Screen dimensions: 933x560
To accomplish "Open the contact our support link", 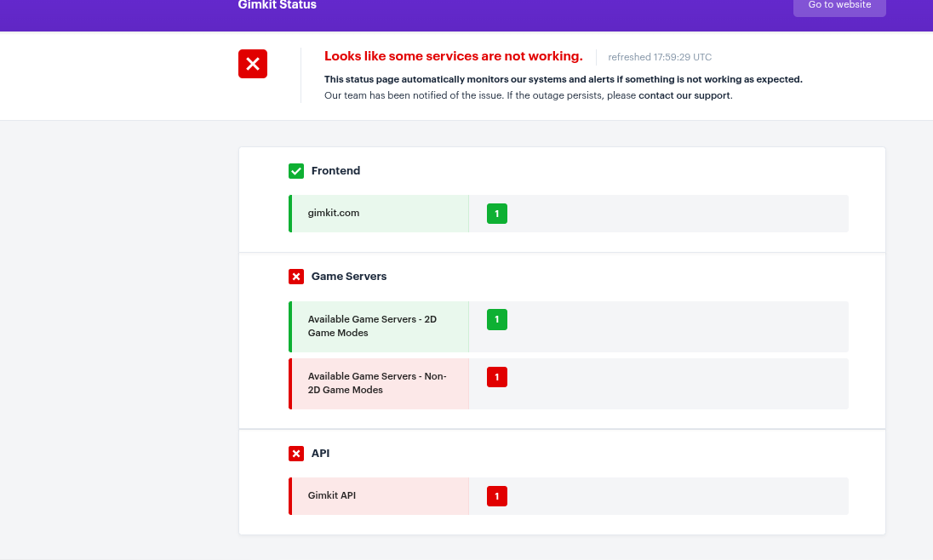I will [684, 95].
